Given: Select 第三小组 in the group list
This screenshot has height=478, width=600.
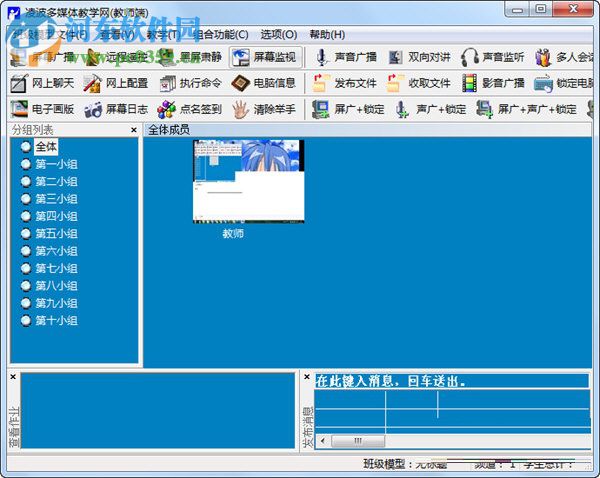Looking at the screenshot, I should (56, 199).
